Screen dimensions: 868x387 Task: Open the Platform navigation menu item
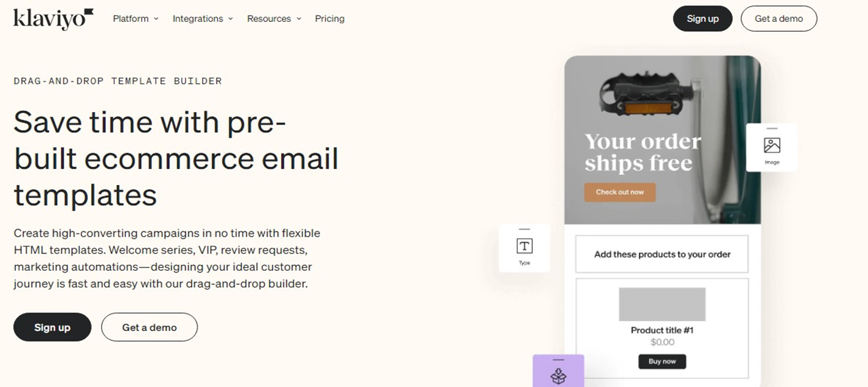(135, 18)
